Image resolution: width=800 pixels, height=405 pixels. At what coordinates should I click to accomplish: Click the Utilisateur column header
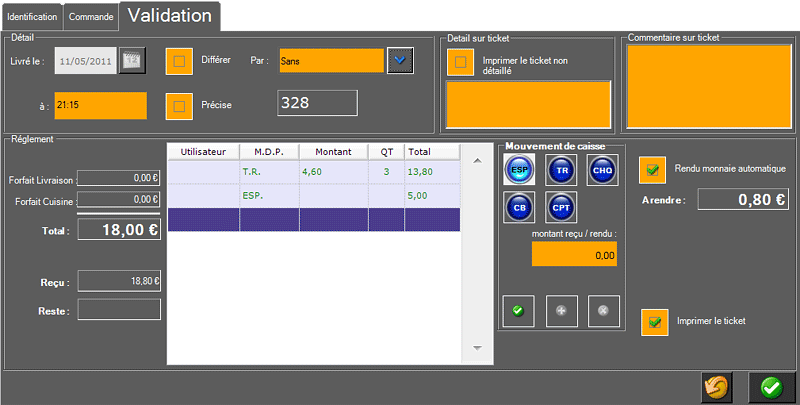pos(203,152)
